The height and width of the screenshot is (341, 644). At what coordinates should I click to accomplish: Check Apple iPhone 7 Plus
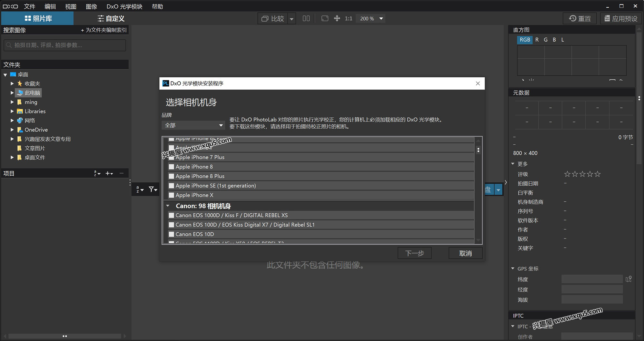click(172, 157)
